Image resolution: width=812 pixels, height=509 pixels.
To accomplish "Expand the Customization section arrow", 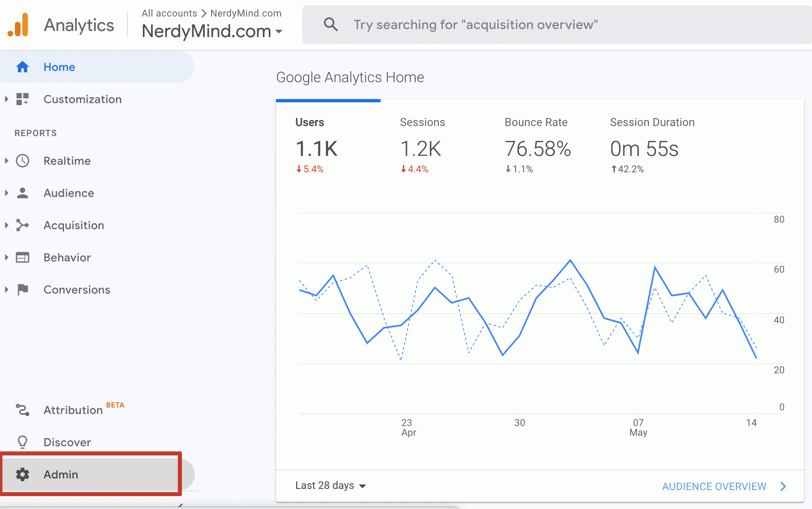I will pyautogui.click(x=6, y=99).
